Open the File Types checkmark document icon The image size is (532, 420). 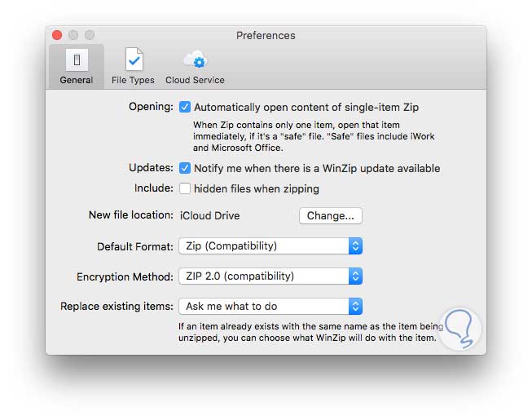(x=134, y=60)
